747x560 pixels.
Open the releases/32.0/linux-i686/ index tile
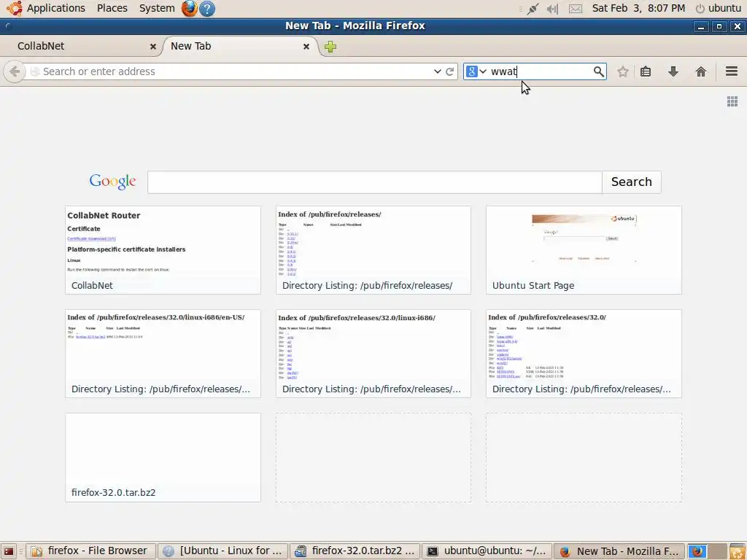pyautogui.click(x=373, y=354)
